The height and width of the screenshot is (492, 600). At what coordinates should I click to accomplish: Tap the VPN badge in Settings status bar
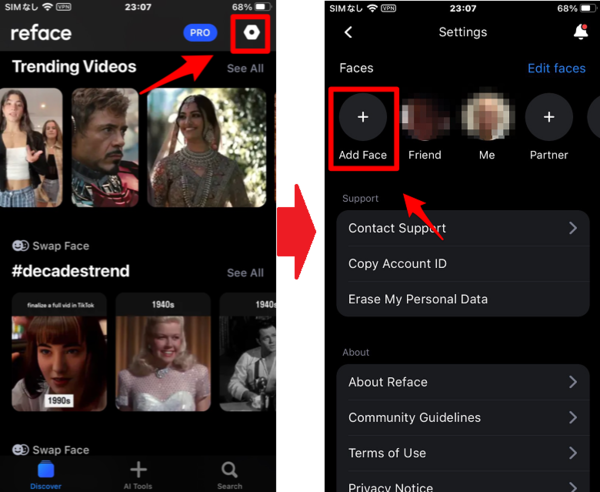[388, 8]
